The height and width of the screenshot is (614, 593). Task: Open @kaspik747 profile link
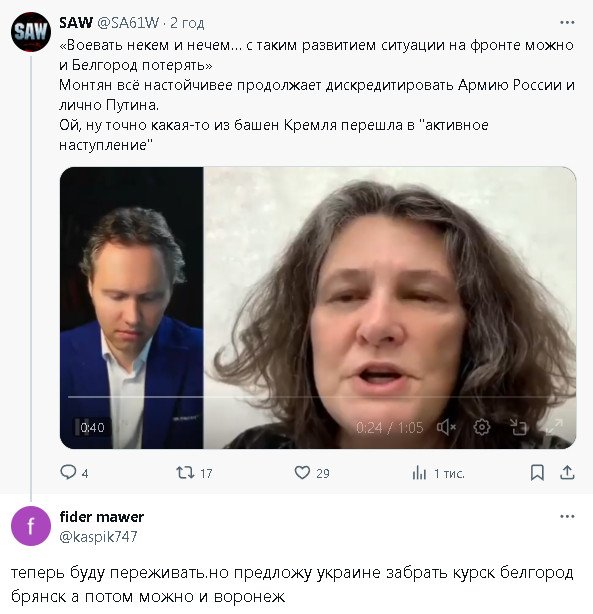pos(98,536)
